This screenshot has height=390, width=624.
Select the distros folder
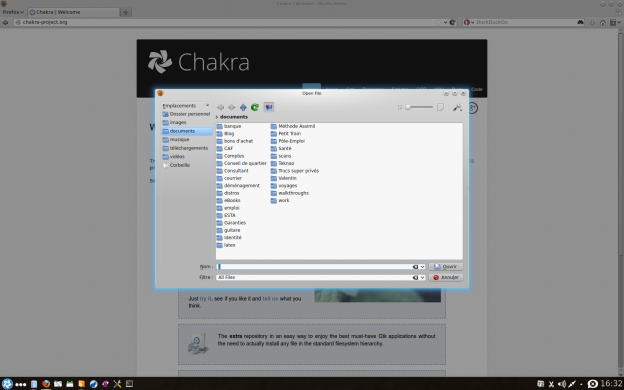pos(228,193)
